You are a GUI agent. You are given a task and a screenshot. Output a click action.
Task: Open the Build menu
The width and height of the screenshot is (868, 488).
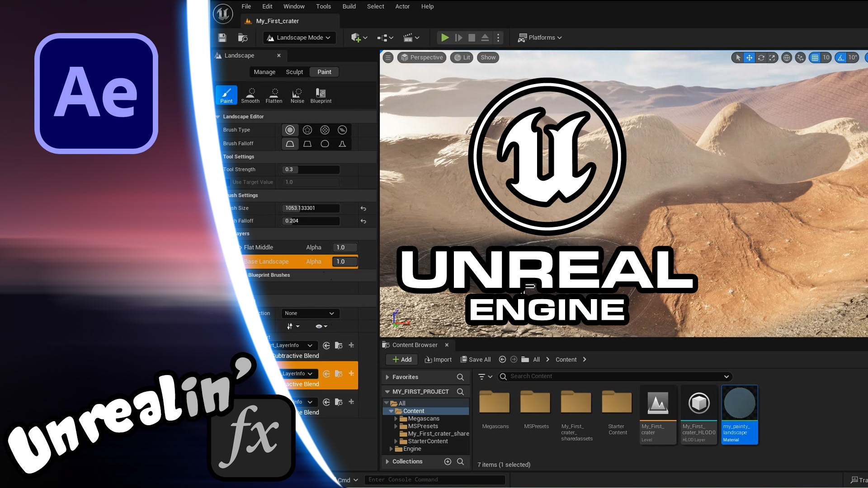[349, 6]
